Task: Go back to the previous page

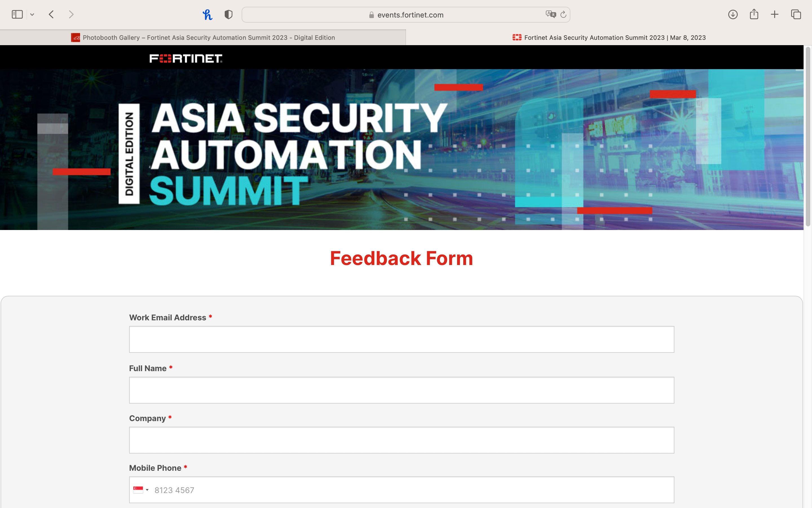Action: point(51,14)
